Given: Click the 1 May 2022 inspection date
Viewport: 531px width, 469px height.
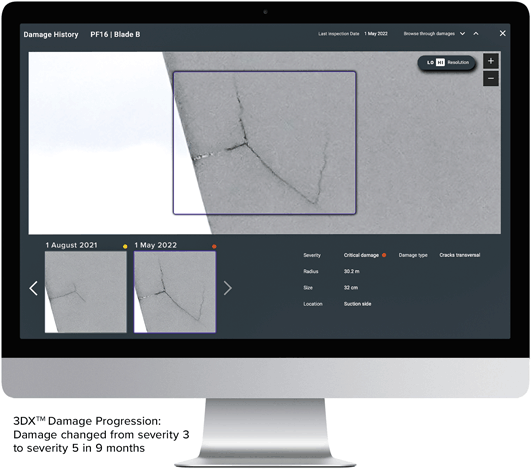Looking at the screenshot, I should click(x=376, y=34).
